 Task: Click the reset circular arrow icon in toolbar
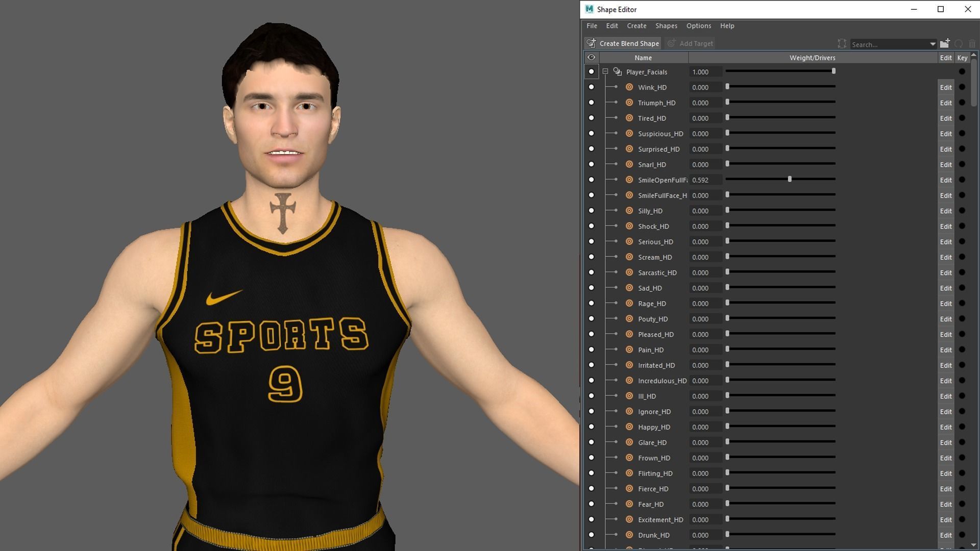(959, 44)
